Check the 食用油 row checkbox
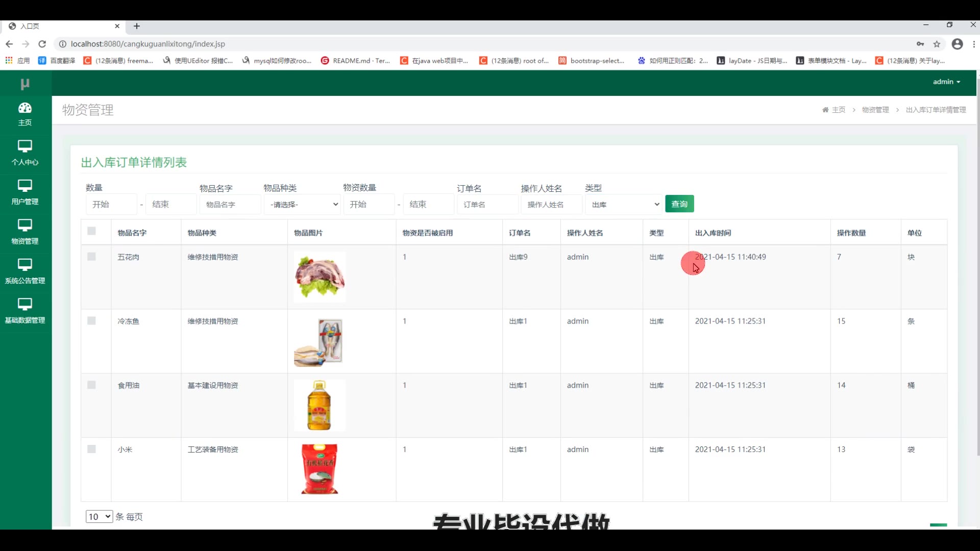Image resolution: width=980 pixels, height=551 pixels. tap(91, 385)
